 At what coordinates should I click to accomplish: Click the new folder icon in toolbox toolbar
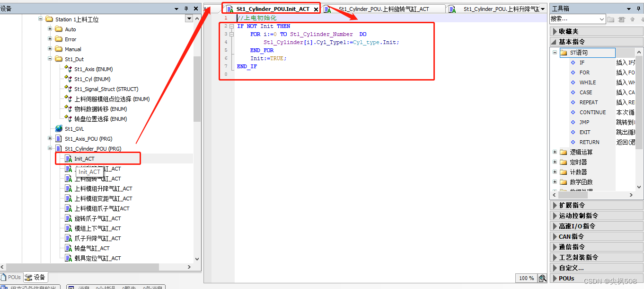tap(611, 19)
